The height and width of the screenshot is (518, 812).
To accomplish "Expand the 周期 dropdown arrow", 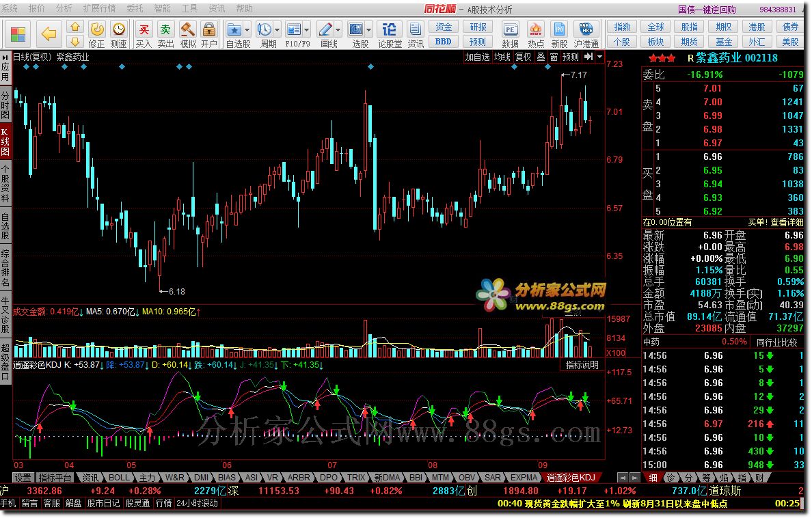I will [x=277, y=29].
